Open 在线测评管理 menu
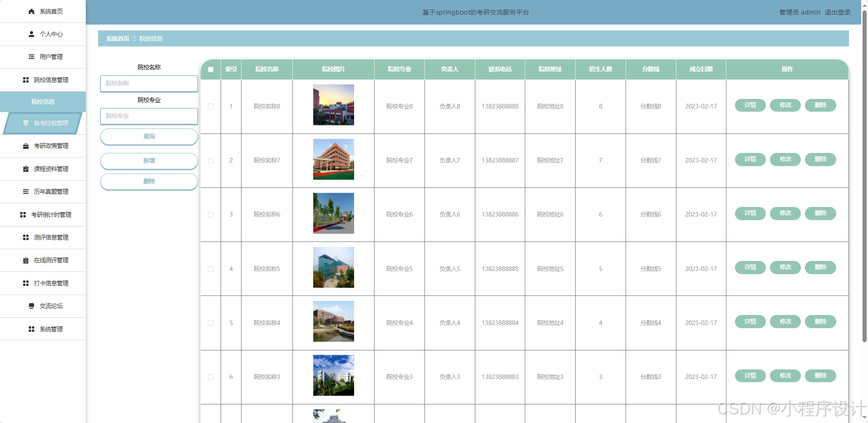The image size is (868, 423). point(43,260)
